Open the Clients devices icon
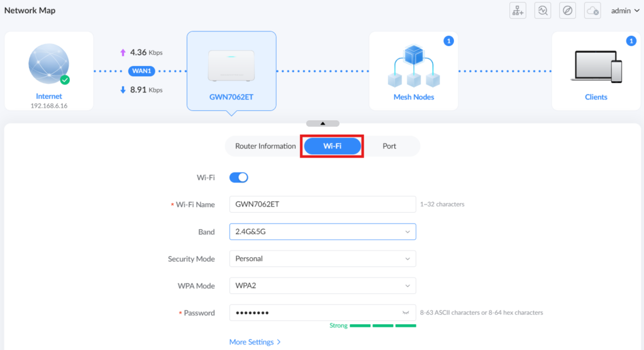This screenshot has height=350, width=644. (x=596, y=67)
